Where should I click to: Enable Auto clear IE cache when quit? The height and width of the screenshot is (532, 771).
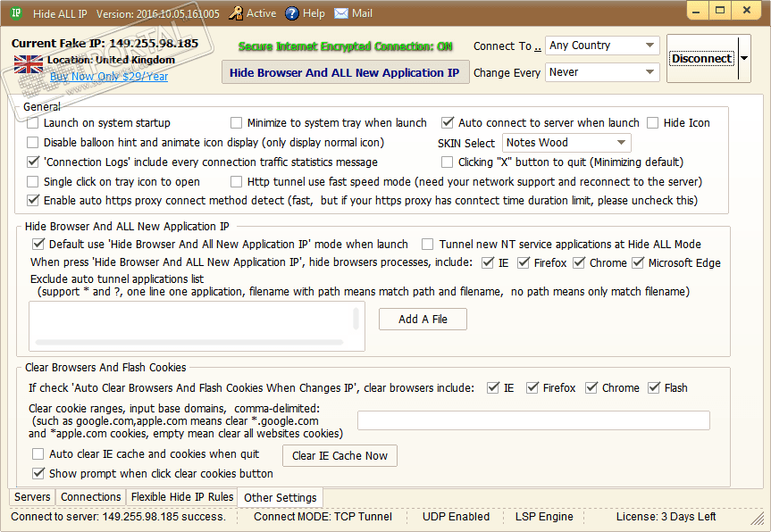pyautogui.click(x=38, y=453)
